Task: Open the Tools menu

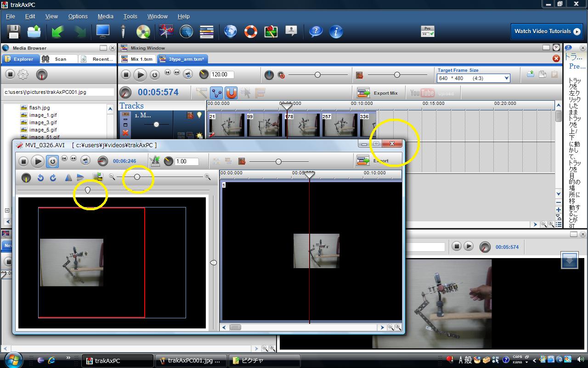Action: pyautogui.click(x=130, y=16)
